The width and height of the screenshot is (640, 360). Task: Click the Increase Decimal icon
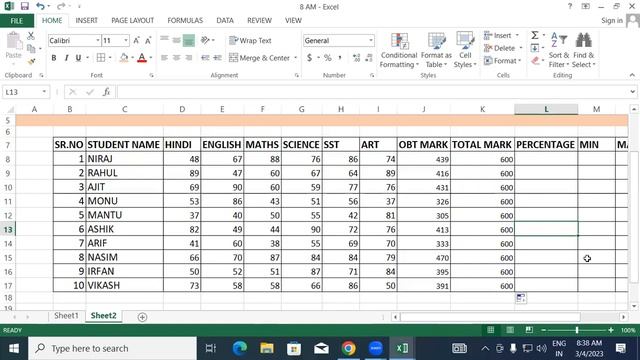[x=356, y=58]
